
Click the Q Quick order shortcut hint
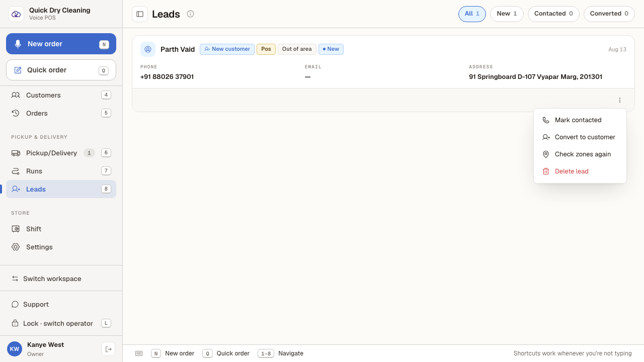point(226,353)
